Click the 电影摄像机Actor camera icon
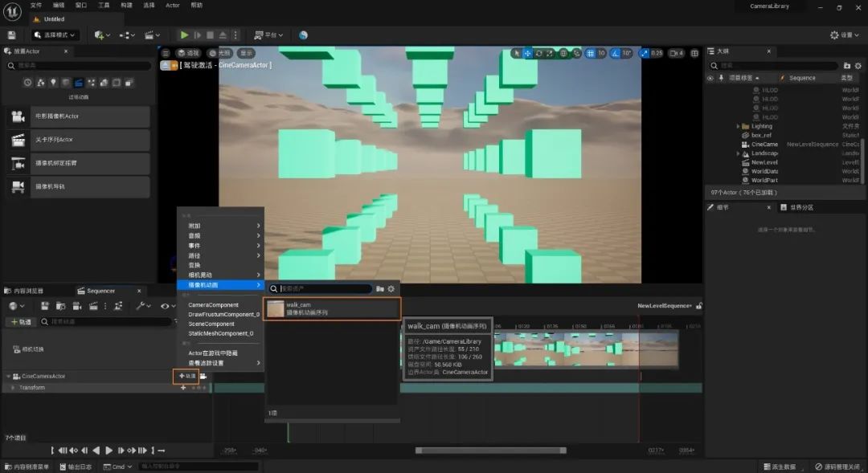Image resolution: width=868 pixels, height=473 pixels. [x=18, y=117]
